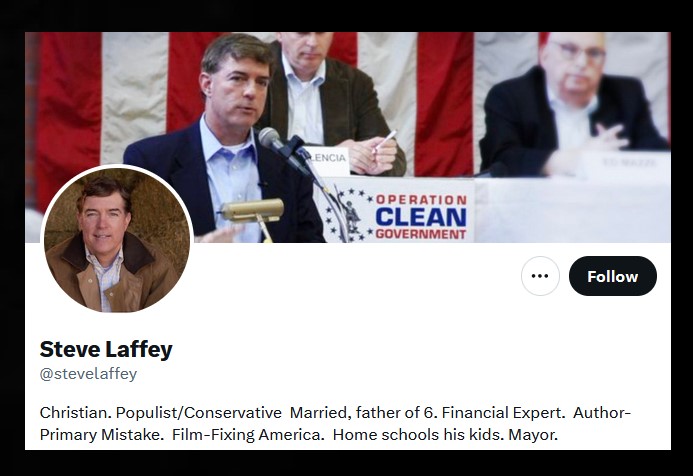Open Steve Laffey's circular profile photo
This screenshot has height=476, width=693.
[x=117, y=240]
